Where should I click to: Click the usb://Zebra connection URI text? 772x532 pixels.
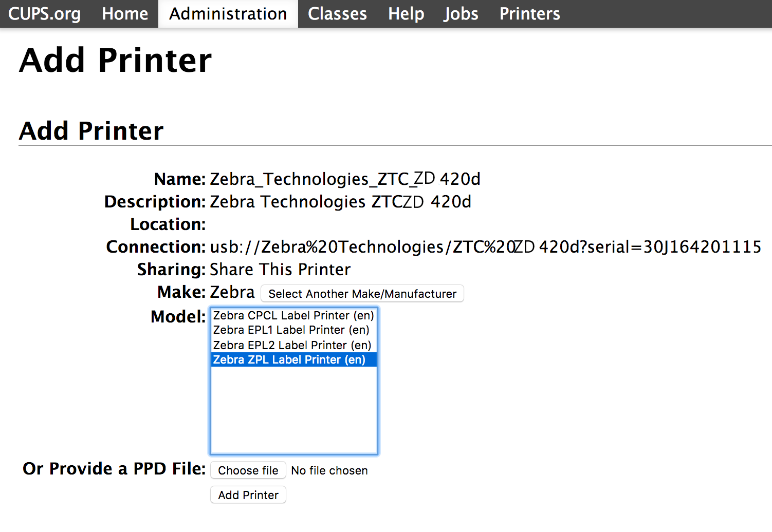pos(485,247)
